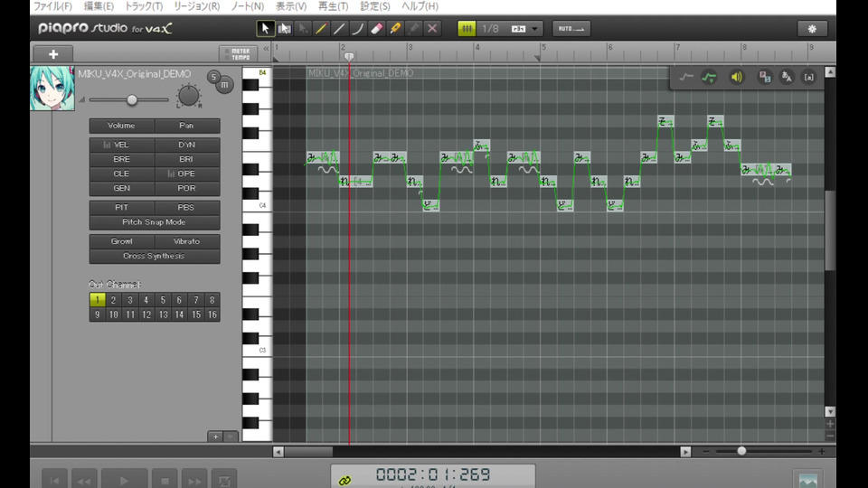Viewport: 868px width, 488px height.
Task: Collapse the track panel with double chevron
Action: point(266,49)
